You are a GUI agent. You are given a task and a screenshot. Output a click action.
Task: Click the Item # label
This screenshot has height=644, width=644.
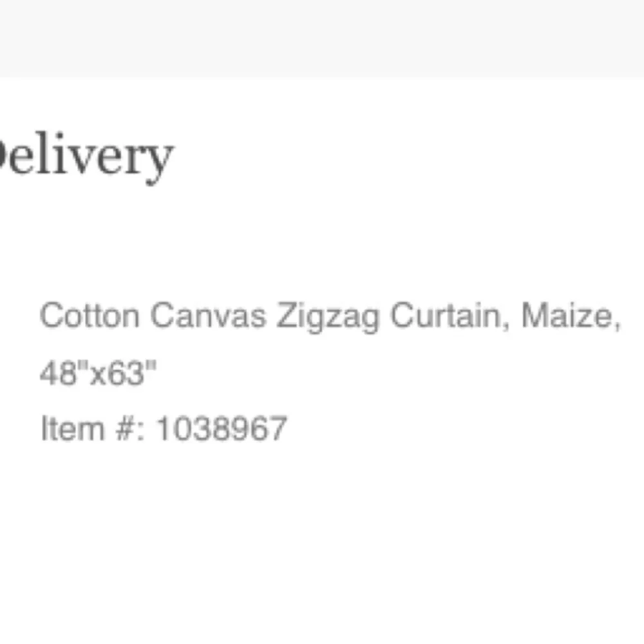(x=92, y=428)
